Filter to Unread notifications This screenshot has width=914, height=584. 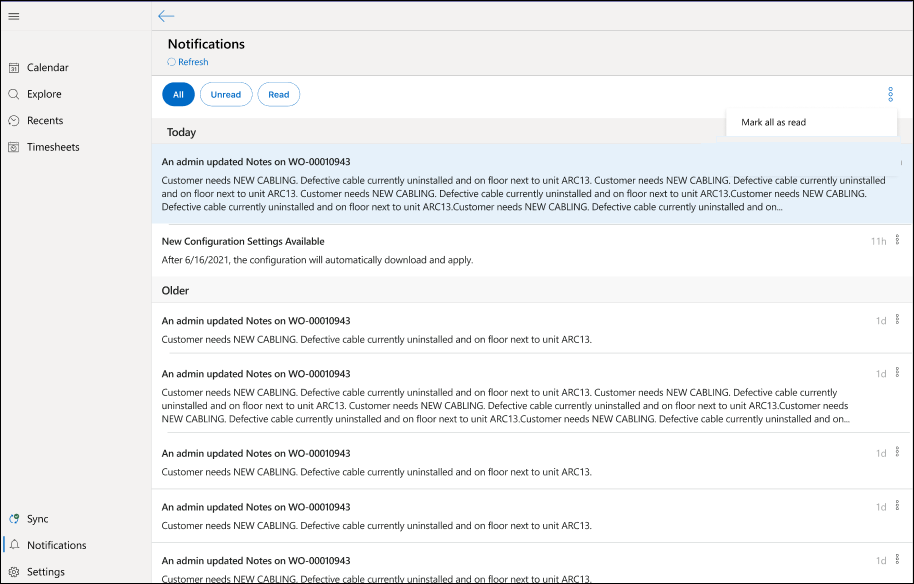[226, 94]
